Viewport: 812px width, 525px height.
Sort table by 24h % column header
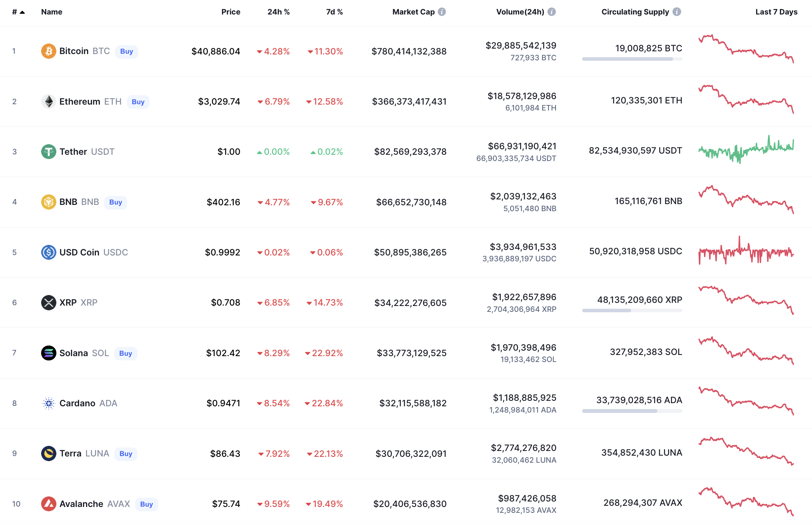pyautogui.click(x=278, y=12)
